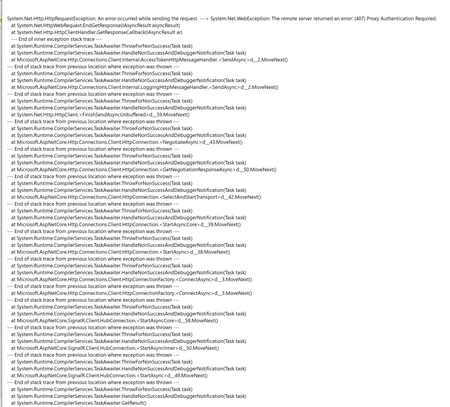Click the HttpWebRequest.EndGetResponse stack line

pyautogui.click(x=95, y=25)
